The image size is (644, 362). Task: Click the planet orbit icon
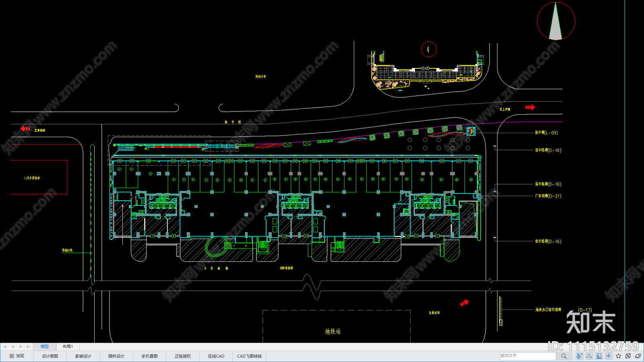(x=638, y=356)
